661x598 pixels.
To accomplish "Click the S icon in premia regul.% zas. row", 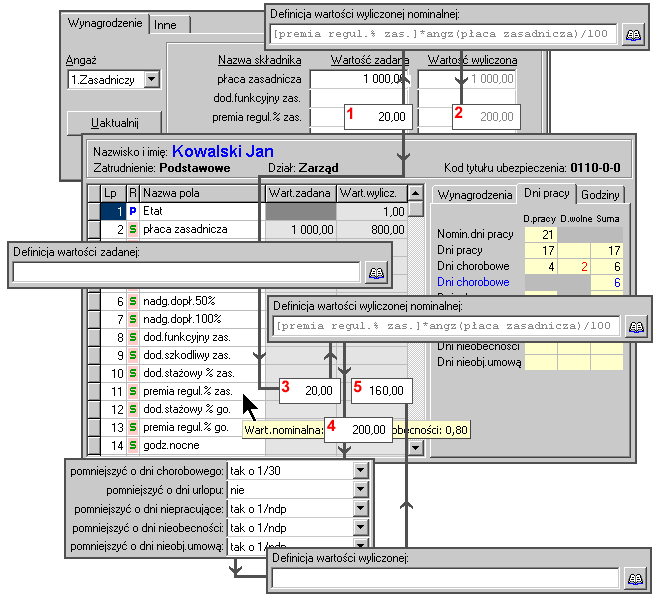I will (133, 392).
